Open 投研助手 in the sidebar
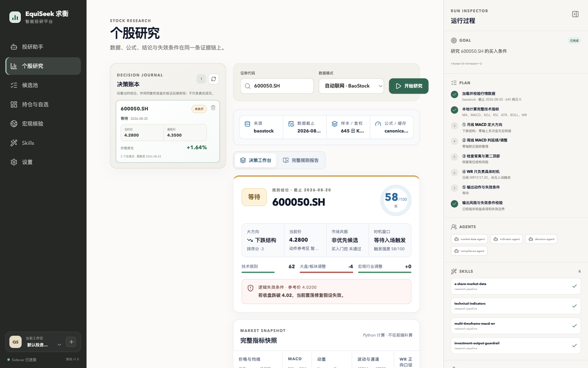Image resolution: width=588 pixels, height=368 pixels. tap(43, 47)
